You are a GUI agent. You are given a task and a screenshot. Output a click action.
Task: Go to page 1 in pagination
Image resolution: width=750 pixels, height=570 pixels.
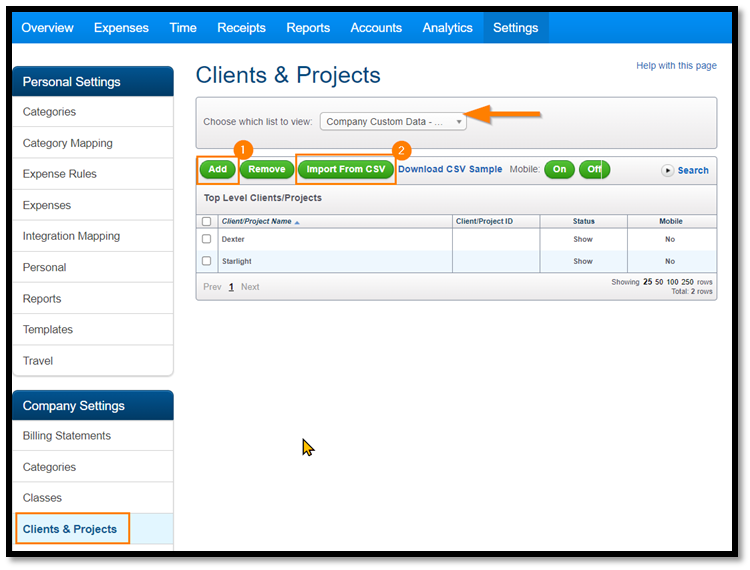click(231, 287)
